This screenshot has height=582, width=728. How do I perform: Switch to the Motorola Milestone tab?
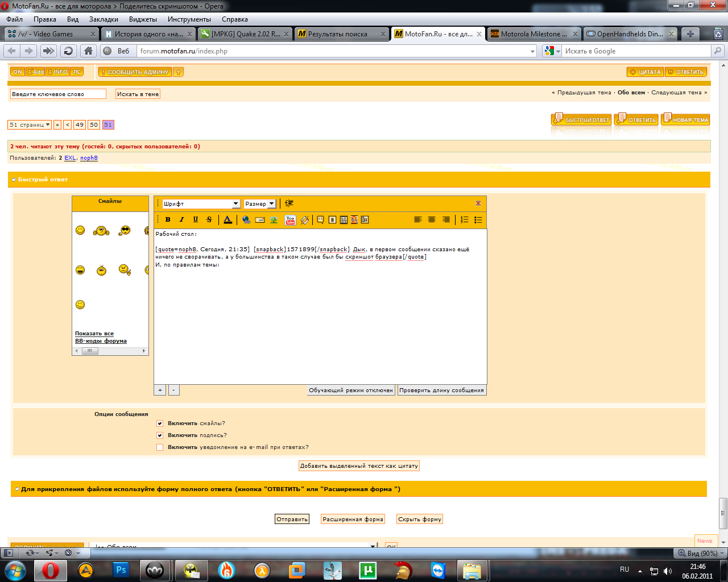(534, 34)
